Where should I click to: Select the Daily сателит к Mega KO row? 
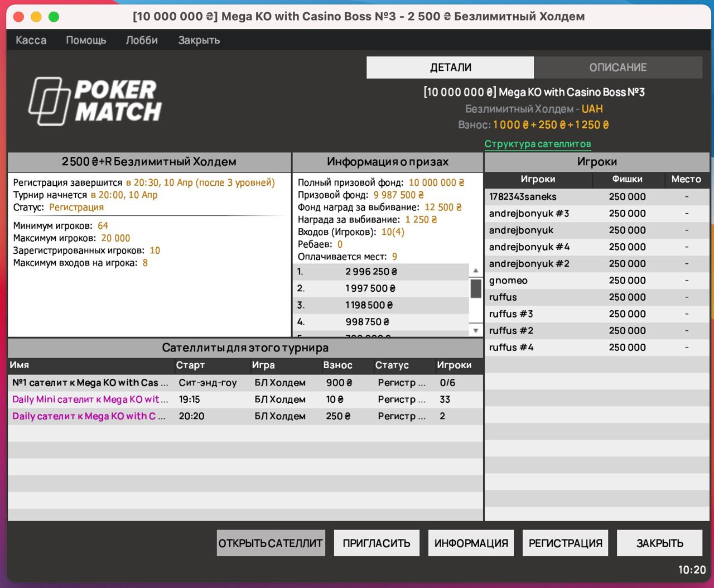tap(245, 416)
